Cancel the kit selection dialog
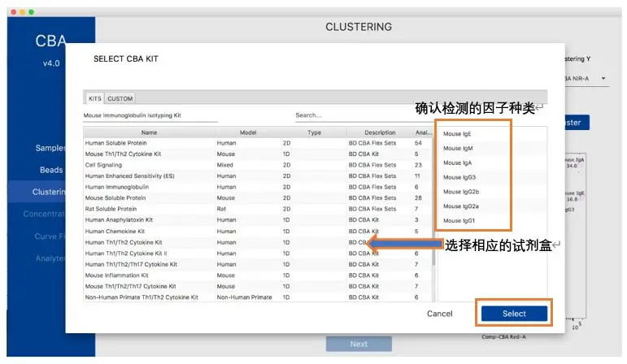Viewport: 627px width, 364px height. point(439,314)
